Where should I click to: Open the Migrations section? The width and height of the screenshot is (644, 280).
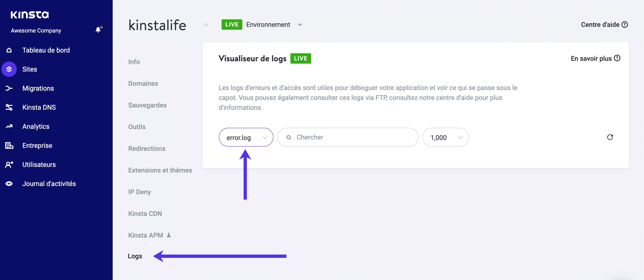(x=38, y=88)
